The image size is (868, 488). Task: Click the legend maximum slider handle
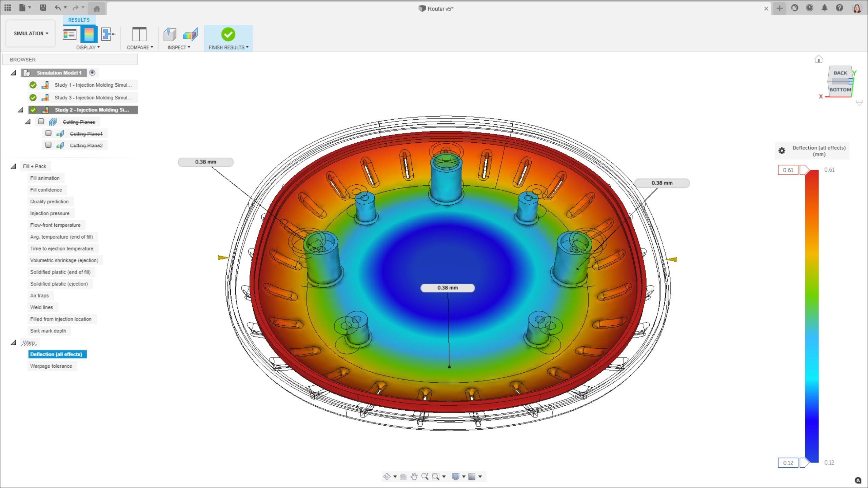click(x=804, y=170)
